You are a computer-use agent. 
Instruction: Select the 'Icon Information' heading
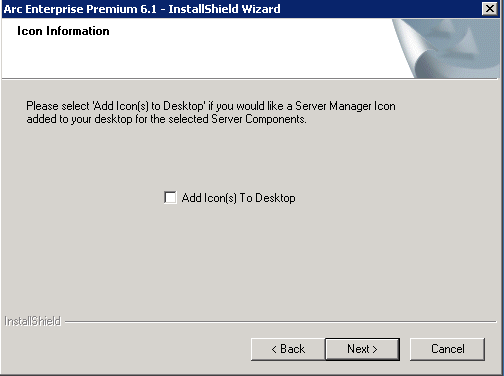pos(63,31)
